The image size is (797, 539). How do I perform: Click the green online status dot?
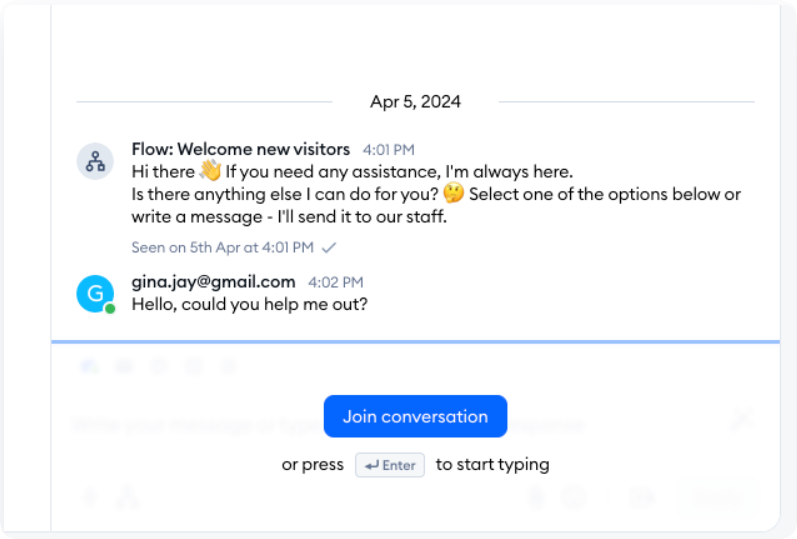110,308
